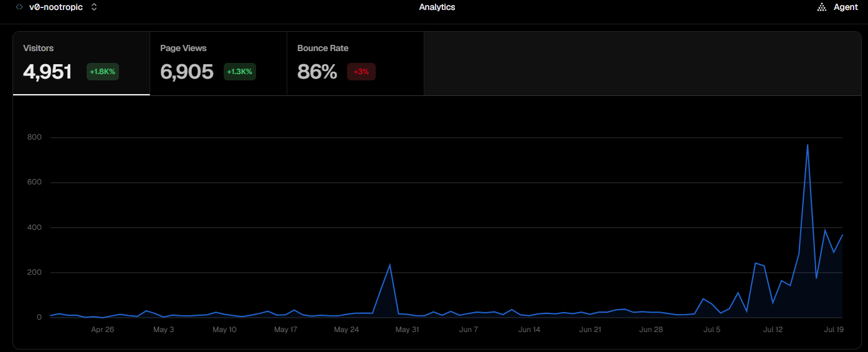Click the Jul 5 axis label
The width and height of the screenshot is (868, 352).
(712, 330)
